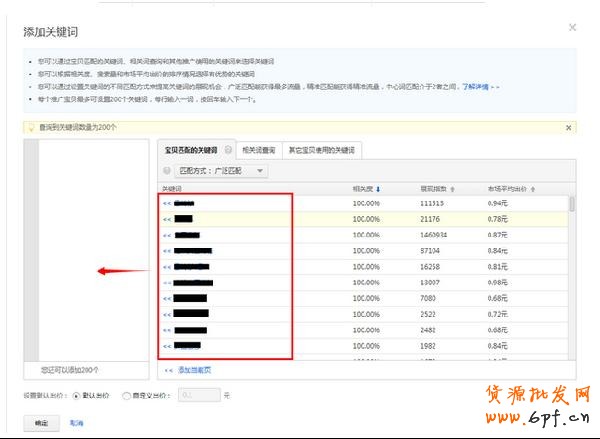600x439 pixels.
Task: Click << icon in the 16258 row
Action: point(167,266)
